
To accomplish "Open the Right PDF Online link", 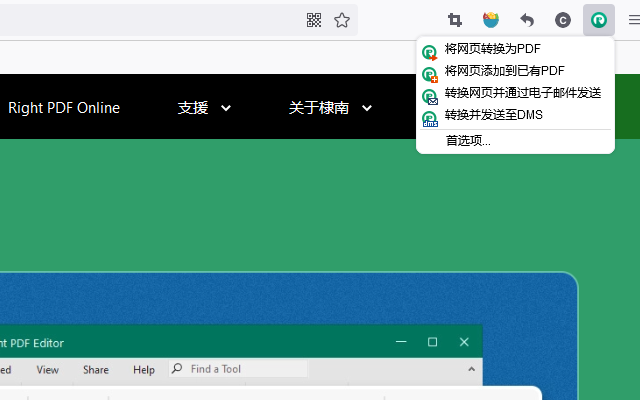I will tap(64, 108).
